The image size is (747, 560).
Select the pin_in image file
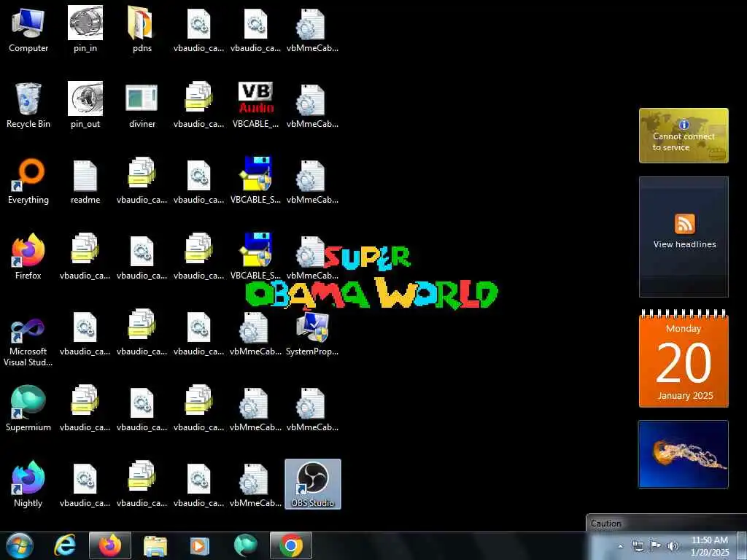click(85, 30)
